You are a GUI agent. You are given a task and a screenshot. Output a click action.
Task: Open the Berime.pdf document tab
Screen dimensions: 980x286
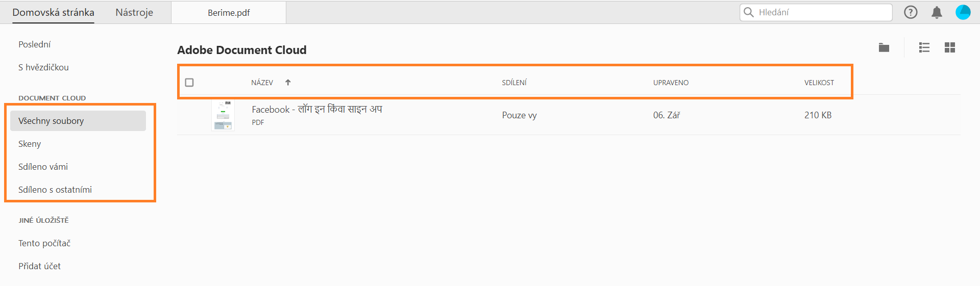pyautogui.click(x=229, y=13)
